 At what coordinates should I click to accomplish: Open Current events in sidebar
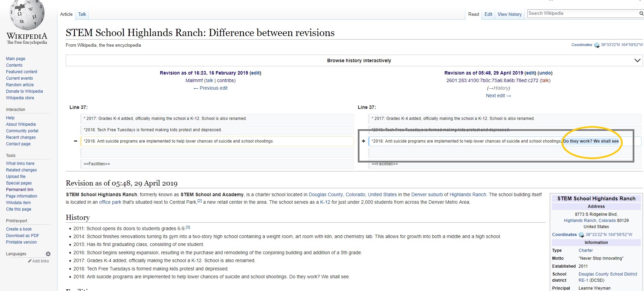coord(20,78)
